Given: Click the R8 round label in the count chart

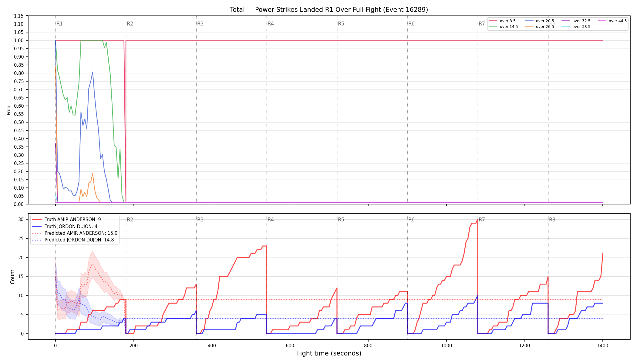Looking at the screenshot, I should pos(552,220).
